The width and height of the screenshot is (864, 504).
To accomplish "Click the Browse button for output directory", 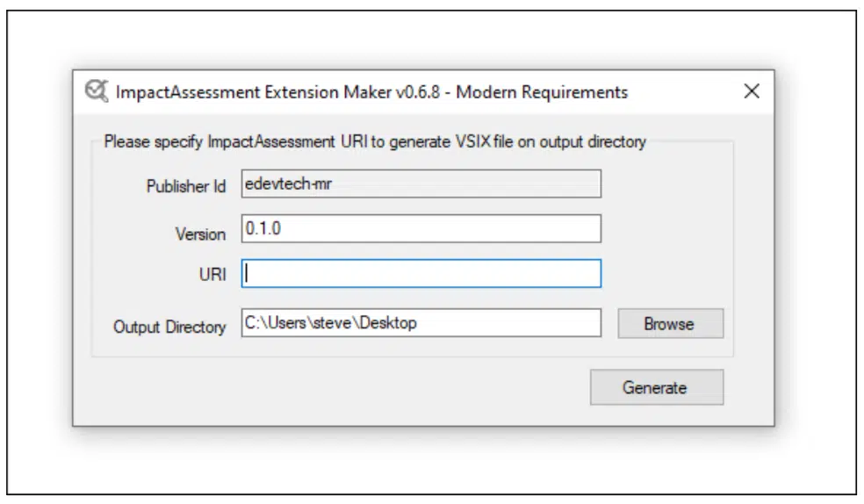I will click(670, 323).
